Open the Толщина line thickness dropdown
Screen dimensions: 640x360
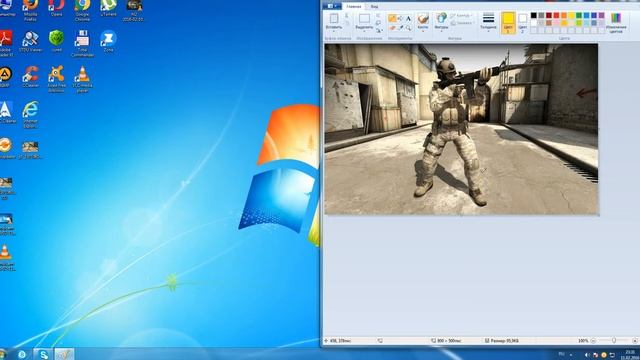pos(488,22)
